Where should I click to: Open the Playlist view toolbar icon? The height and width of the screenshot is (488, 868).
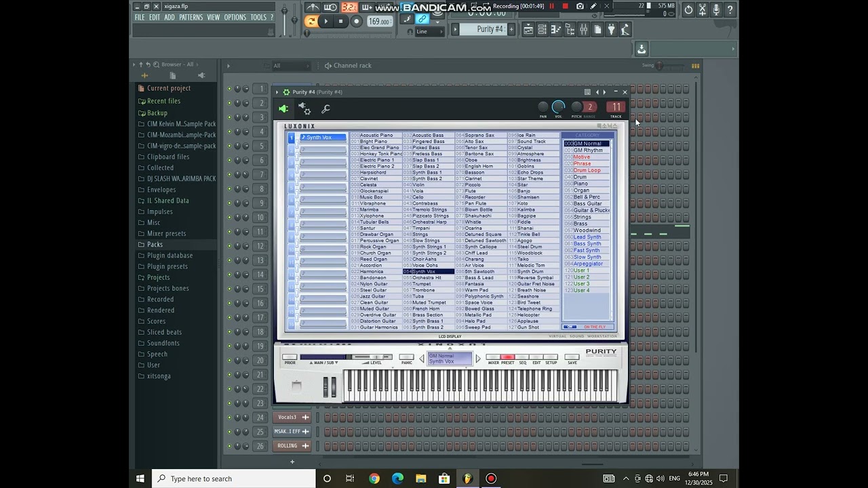(x=528, y=29)
